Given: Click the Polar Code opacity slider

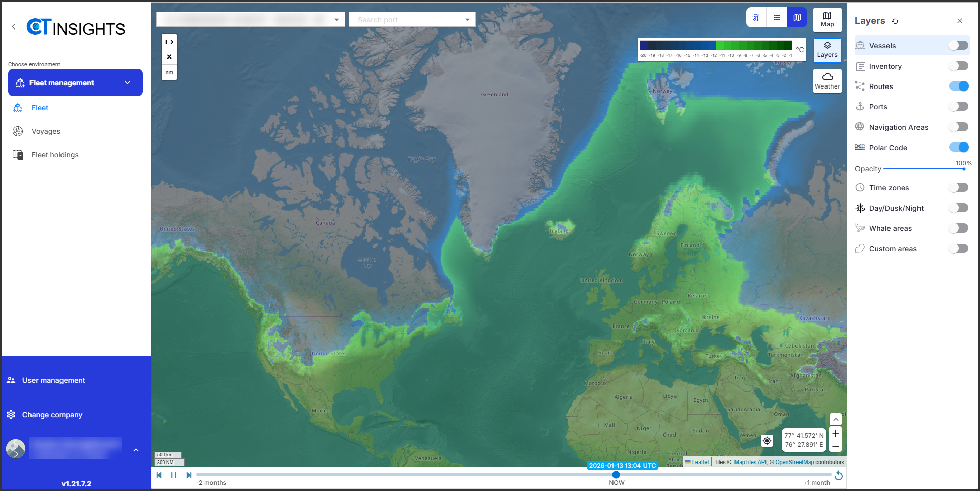Looking at the screenshot, I should pyautogui.click(x=924, y=169).
